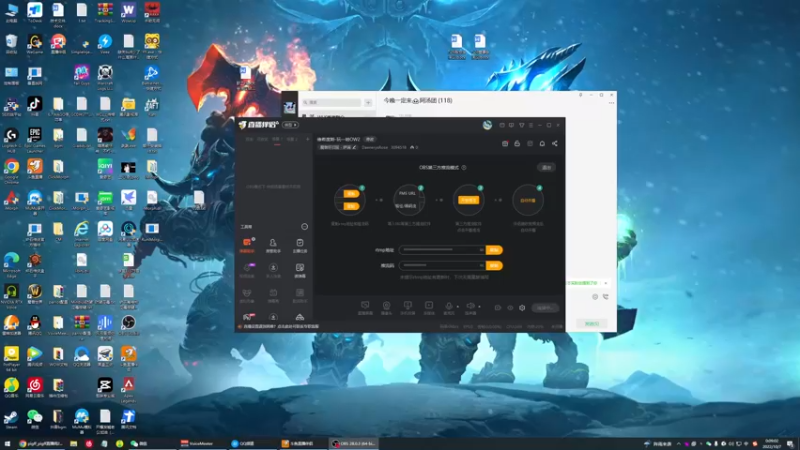Viewport: 800px width, 450px height.
Task: Click the chat window search box
Action: pos(332,103)
